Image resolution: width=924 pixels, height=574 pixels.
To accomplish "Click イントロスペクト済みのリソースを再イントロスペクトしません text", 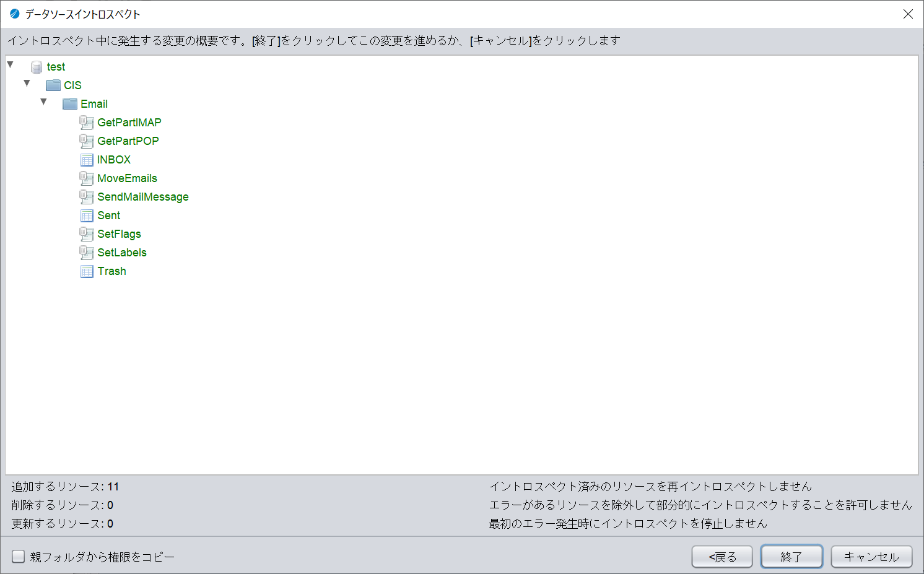I will tap(650, 487).
